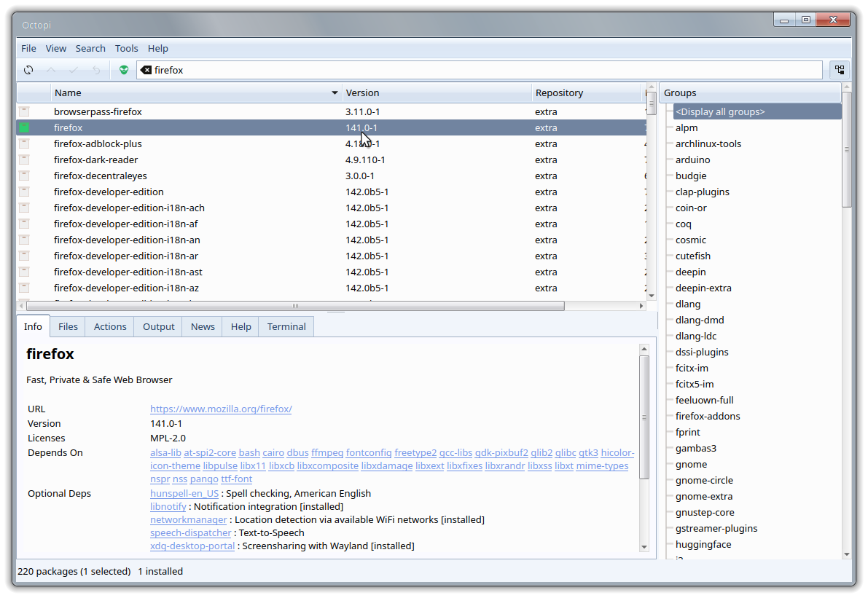Click the system upgrade arrow icon

pyautogui.click(x=51, y=70)
